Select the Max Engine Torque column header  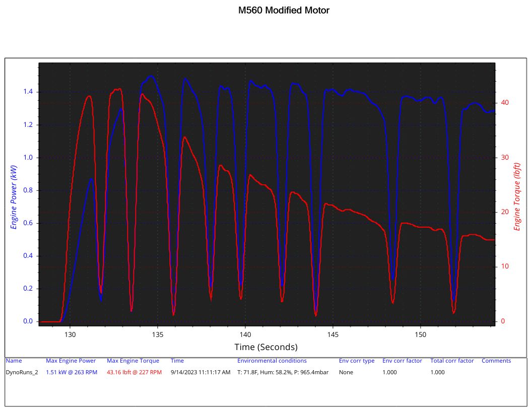[x=133, y=361]
